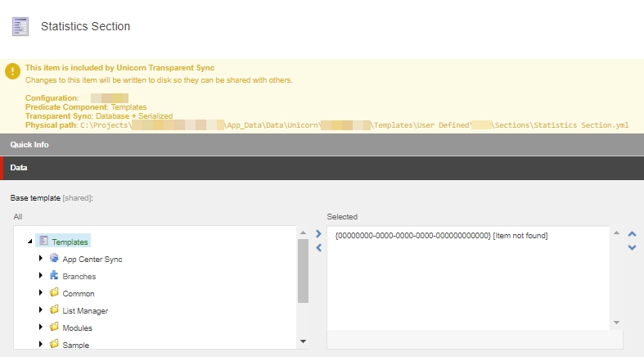Click the Common folder icon
This screenshot has width=644, height=357.
coord(54,293)
